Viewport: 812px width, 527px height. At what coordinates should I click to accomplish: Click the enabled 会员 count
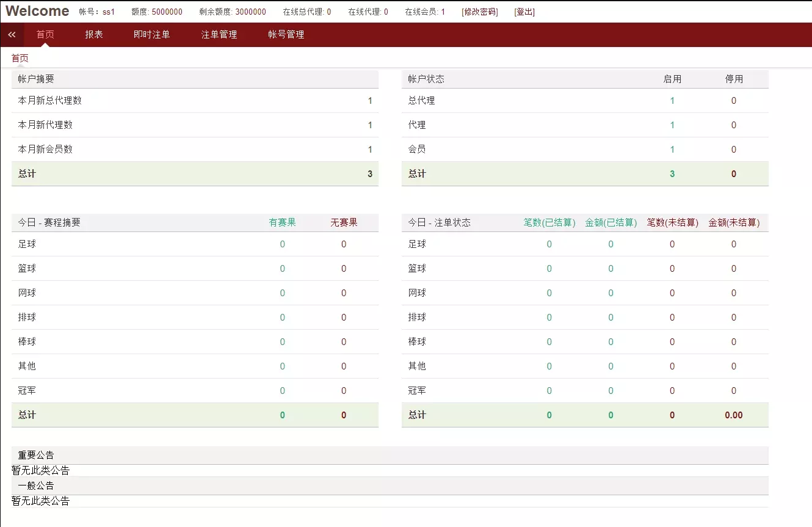click(672, 149)
